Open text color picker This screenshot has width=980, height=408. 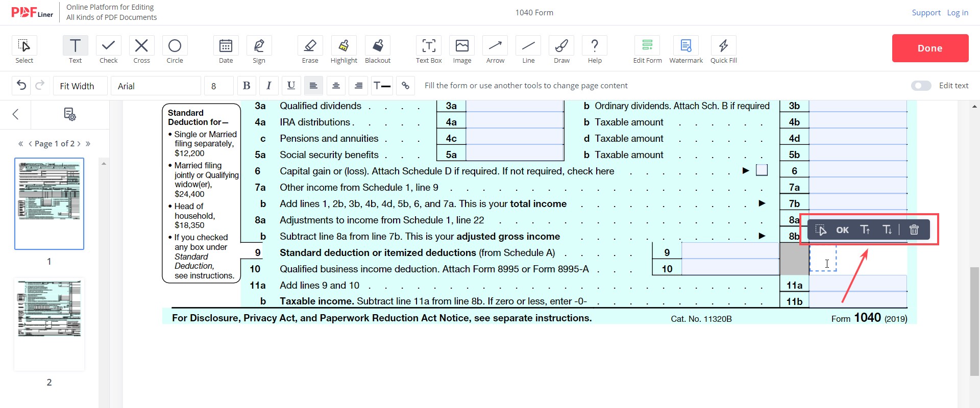tap(382, 86)
